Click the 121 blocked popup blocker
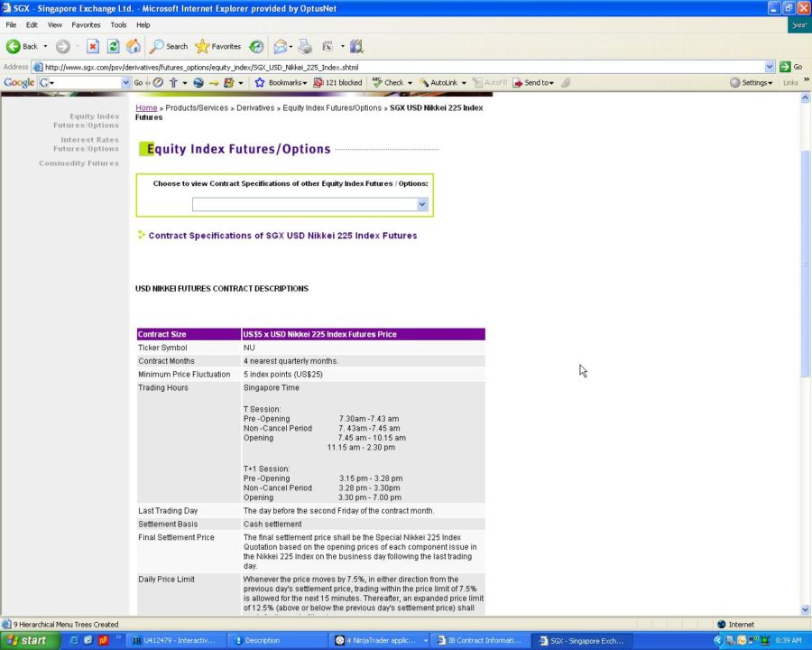This screenshot has width=812, height=650. coord(337,82)
